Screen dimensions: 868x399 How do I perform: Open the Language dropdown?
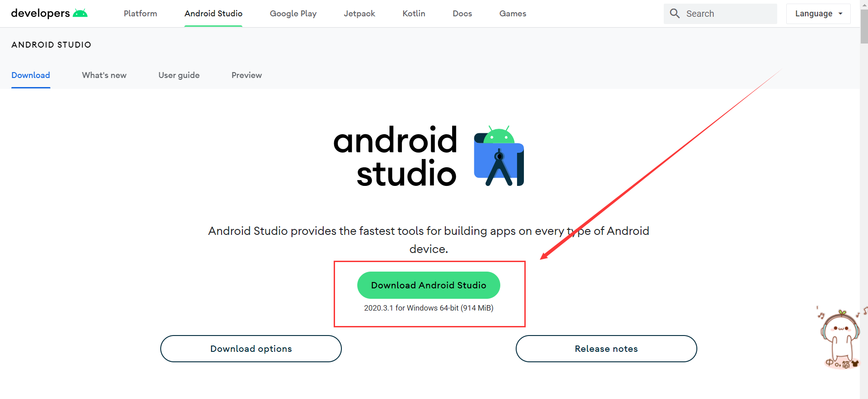point(818,14)
